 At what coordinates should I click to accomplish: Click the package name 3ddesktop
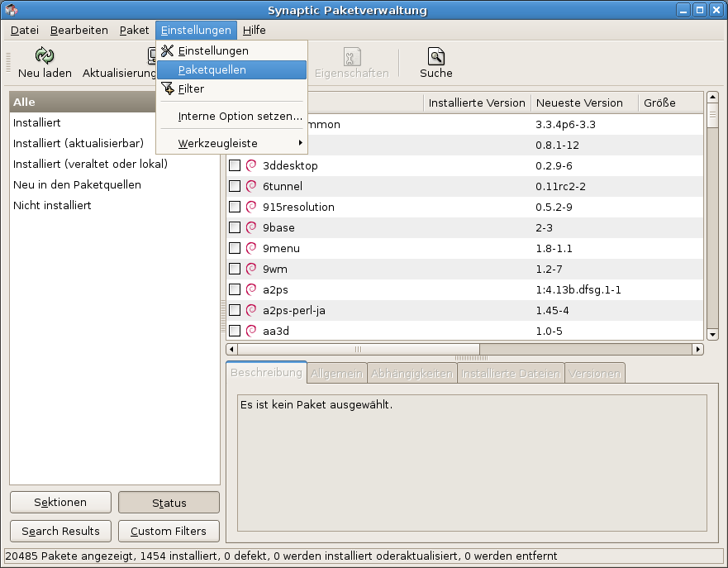coord(290,166)
